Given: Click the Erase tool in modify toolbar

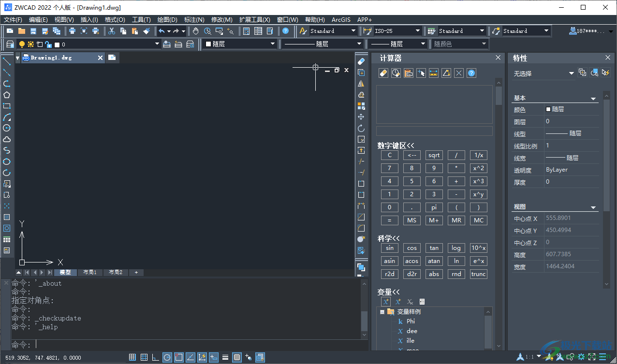Looking at the screenshot, I should pos(361,61).
